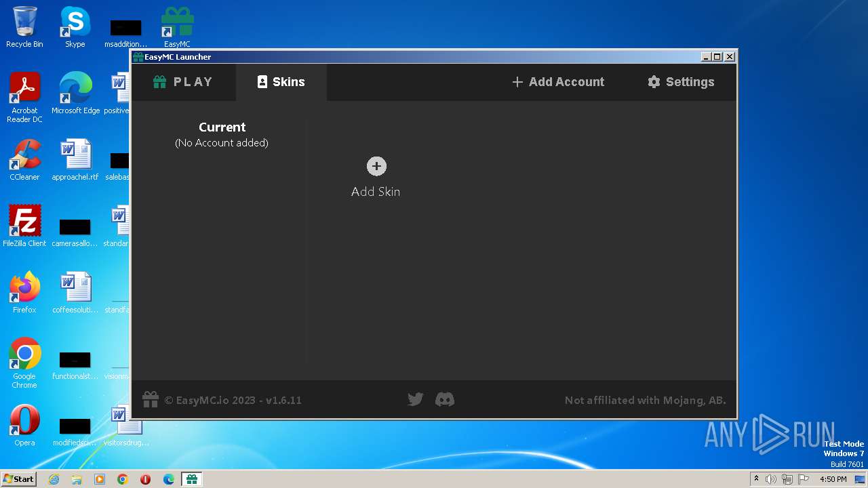Select visitorsdrug... document on desktop
868x488 pixels.
(x=126, y=426)
